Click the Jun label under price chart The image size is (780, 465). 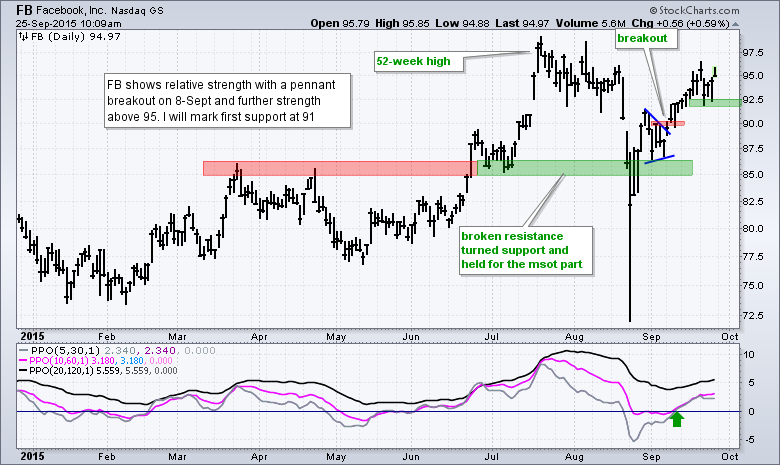[411, 337]
